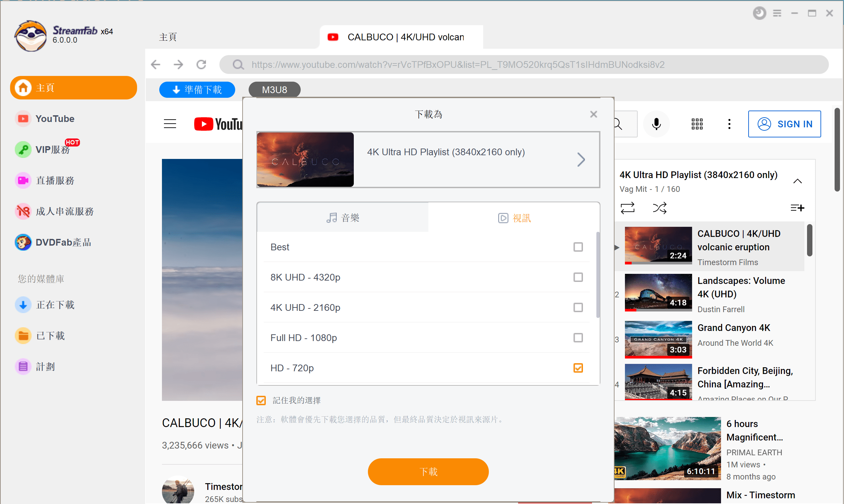Image resolution: width=844 pixels, height=504 pixels.
Task: Show 正在下載 downloading list
Action: [x=45, y=305]
